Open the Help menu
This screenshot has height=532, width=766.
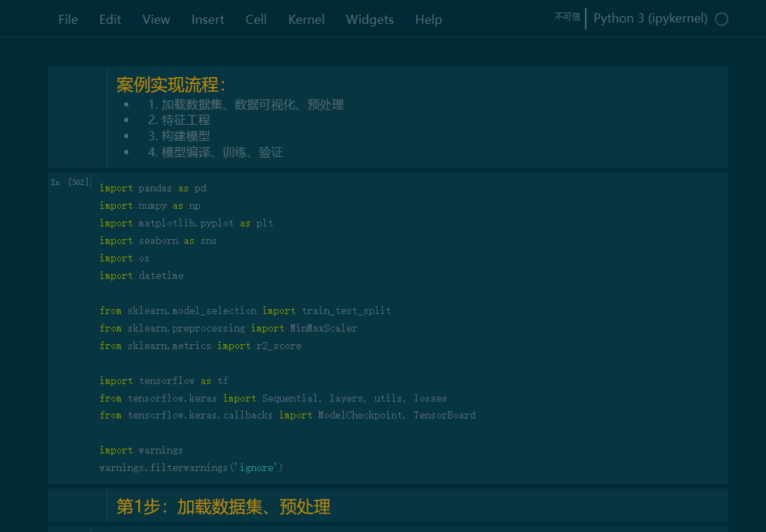tap(429, 20)
